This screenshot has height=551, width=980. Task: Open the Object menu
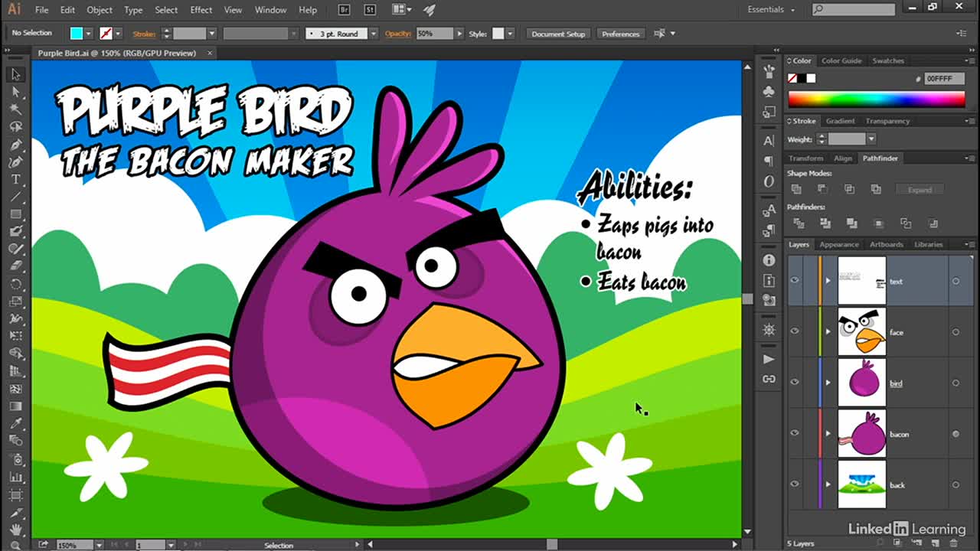coord(100,10)
